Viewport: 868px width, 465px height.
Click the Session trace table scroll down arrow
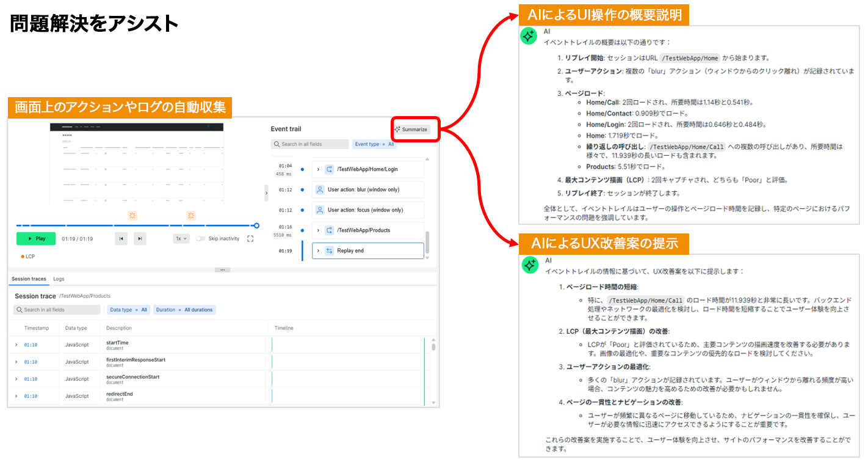pyautogui.click(x=433, y=403)
